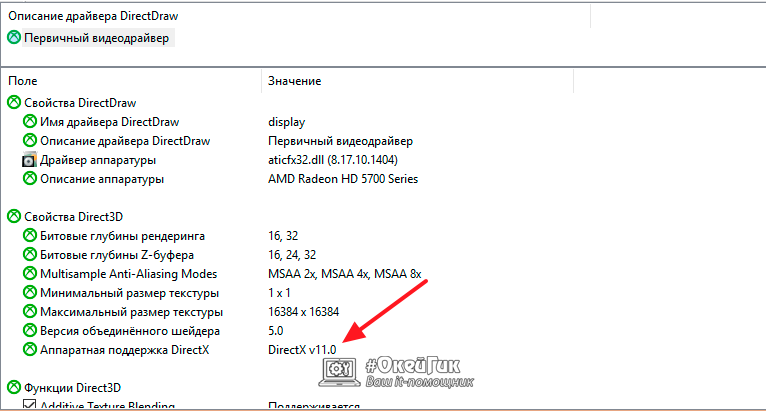
Task: Select Описание драйвера DirectDraw field in table
Action: (125, 141)
